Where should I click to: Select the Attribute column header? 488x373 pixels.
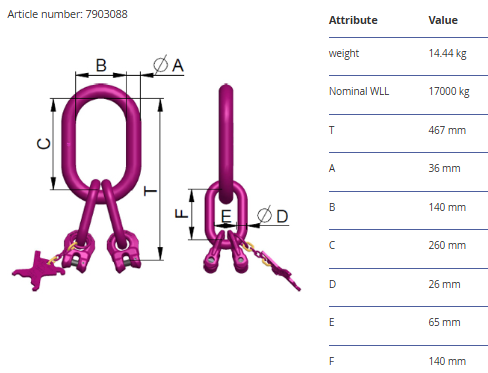coord(353,20)
